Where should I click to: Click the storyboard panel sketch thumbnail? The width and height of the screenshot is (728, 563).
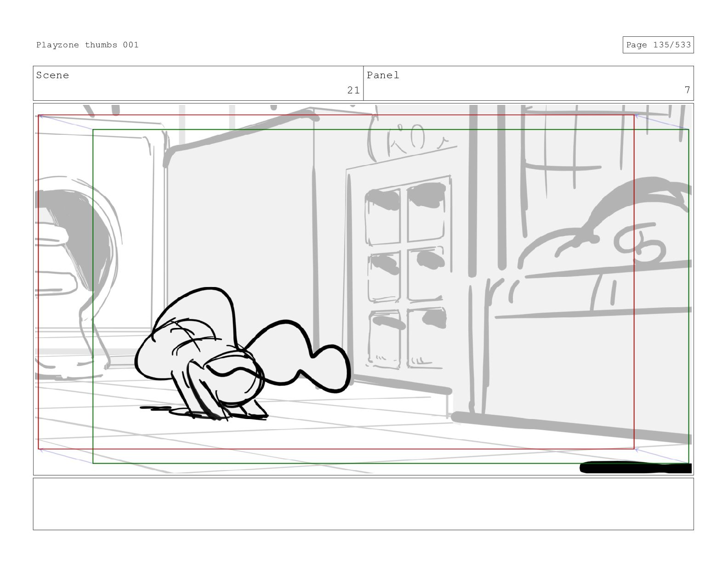pyautogui.click(x=363, y=289)
